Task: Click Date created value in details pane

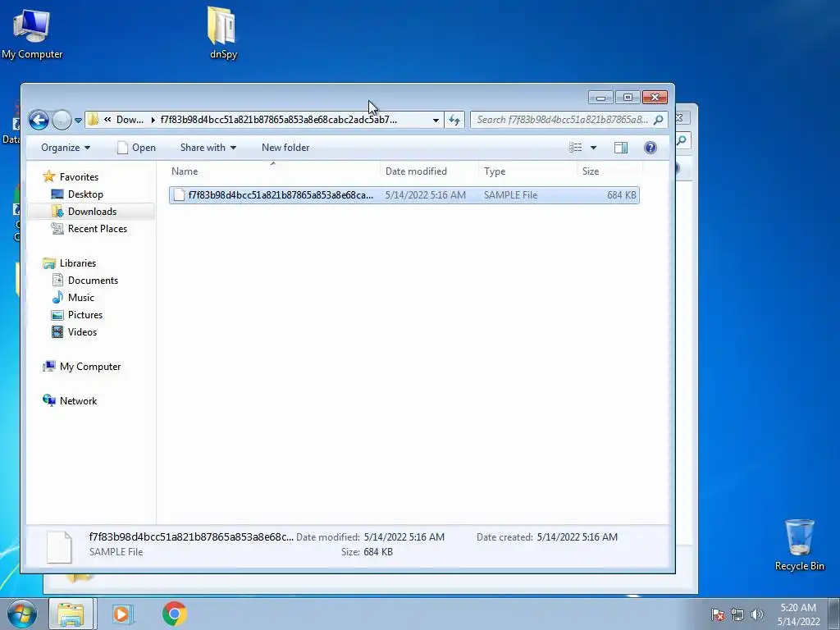Action: [x=577, y=536]
